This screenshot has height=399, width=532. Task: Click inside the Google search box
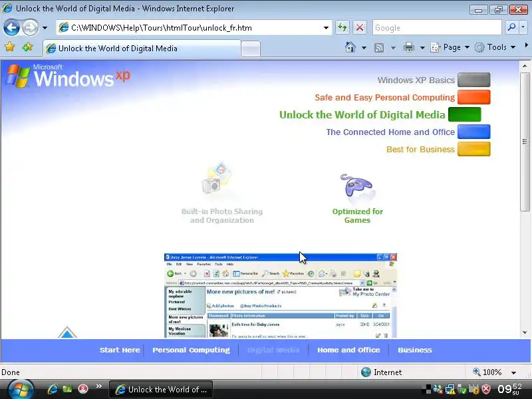436,28
